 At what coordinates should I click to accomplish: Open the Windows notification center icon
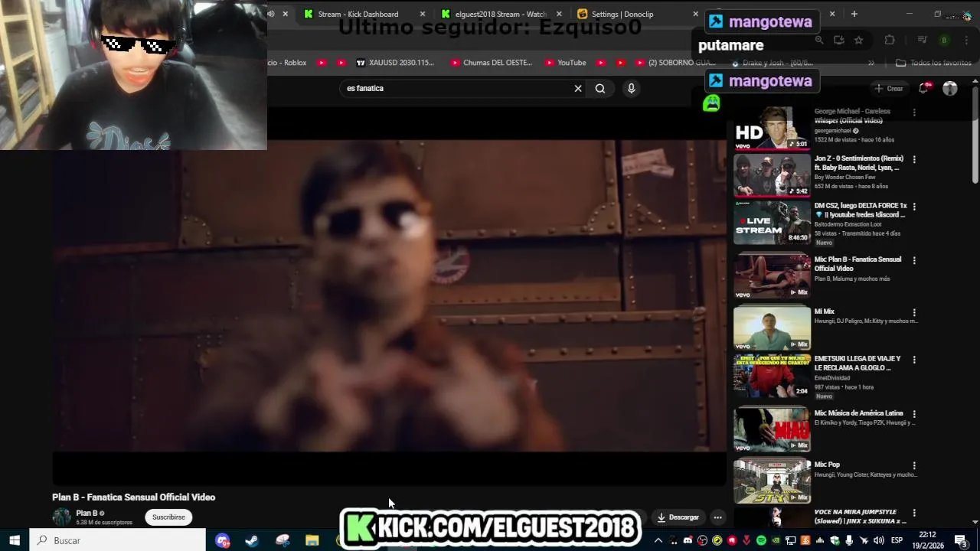pos(961,540)
